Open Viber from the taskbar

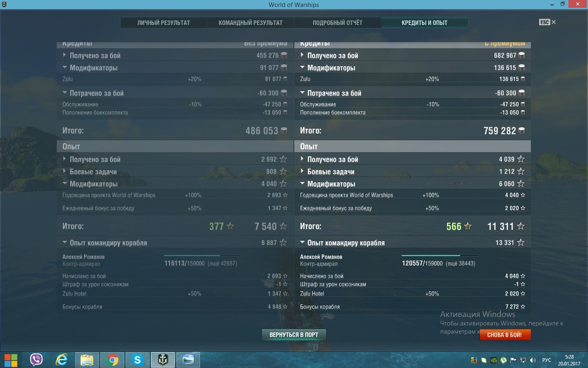[36, 360]
